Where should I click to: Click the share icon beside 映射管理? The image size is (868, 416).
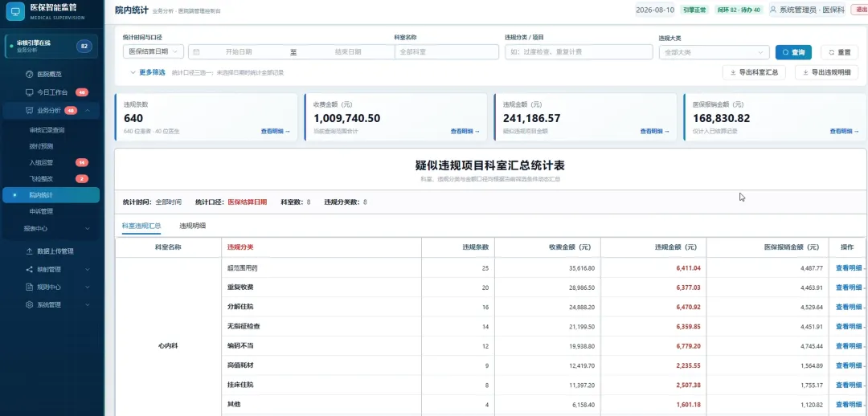pos(30,269)
